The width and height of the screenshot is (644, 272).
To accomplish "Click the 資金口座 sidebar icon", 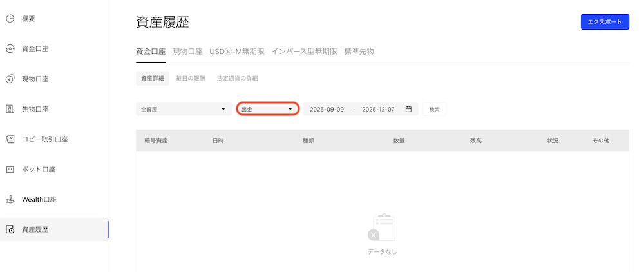I will click(x=10, y=49).
